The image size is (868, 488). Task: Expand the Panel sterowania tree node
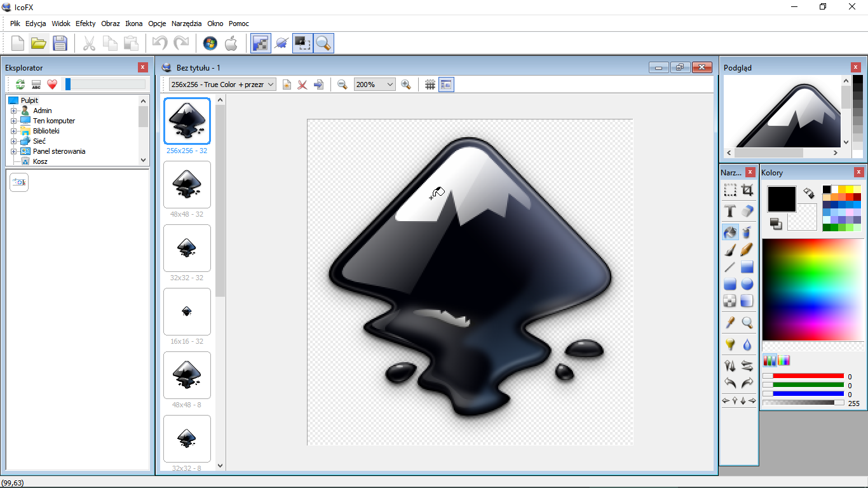13,151
